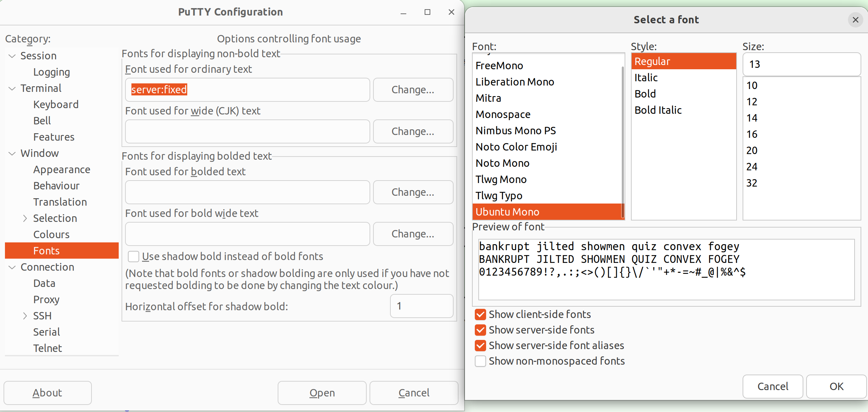The image size is (868, 412).
Task: Click Change for ordinary text font
Action: click(x=413, y=90)
